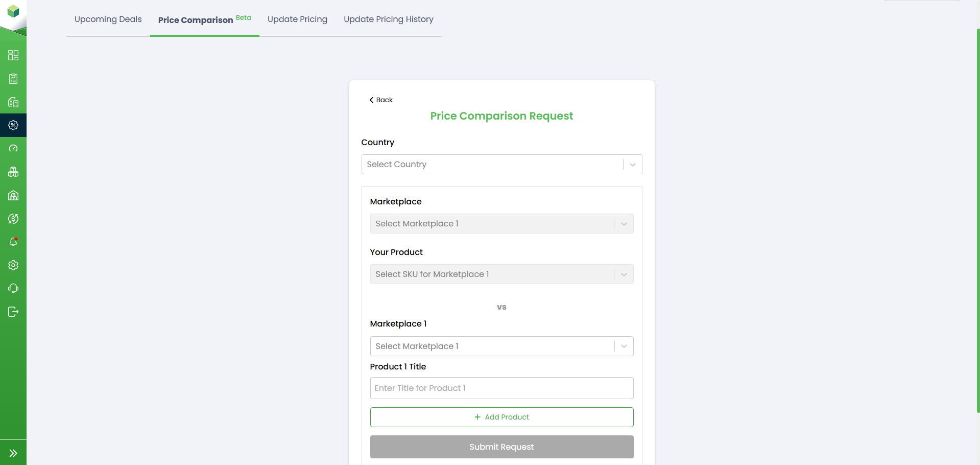The width and height of the screenshot is (980, 465).
Task: Open the dropdown under the Marketplace 1 label
Action: (501, 346)
